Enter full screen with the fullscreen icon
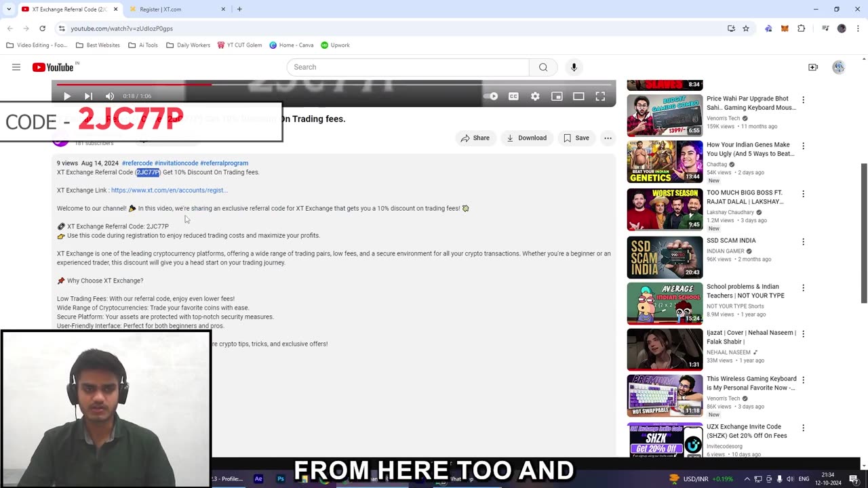 click(x=600, y=96)
